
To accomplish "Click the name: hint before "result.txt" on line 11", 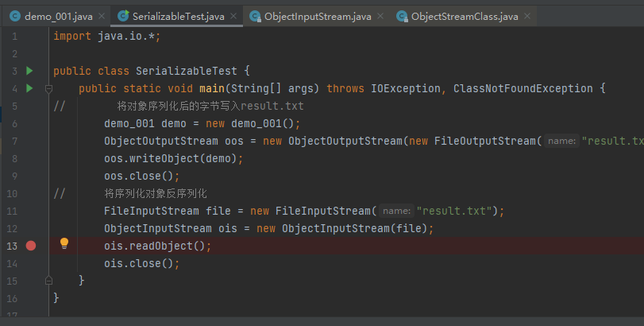I will coord(396,211).
